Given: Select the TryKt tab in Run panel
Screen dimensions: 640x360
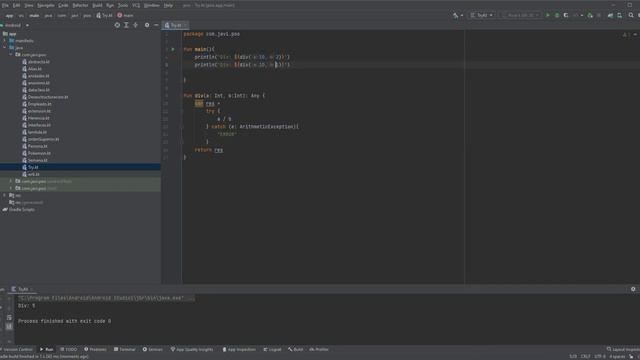Looking at the screenshot, I should coord(21,289).
